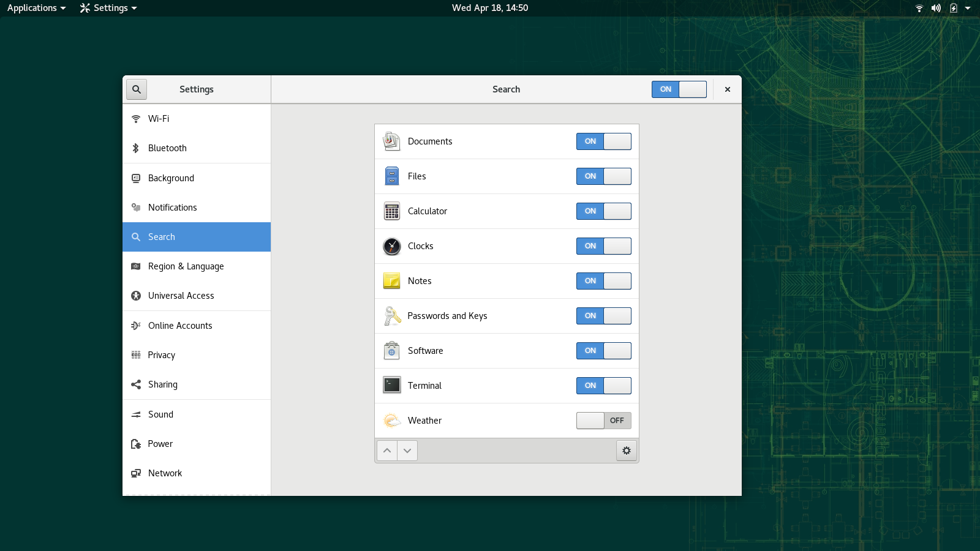Turn off the main Search switch
980x551 pixels.
(x=679, y=89)
